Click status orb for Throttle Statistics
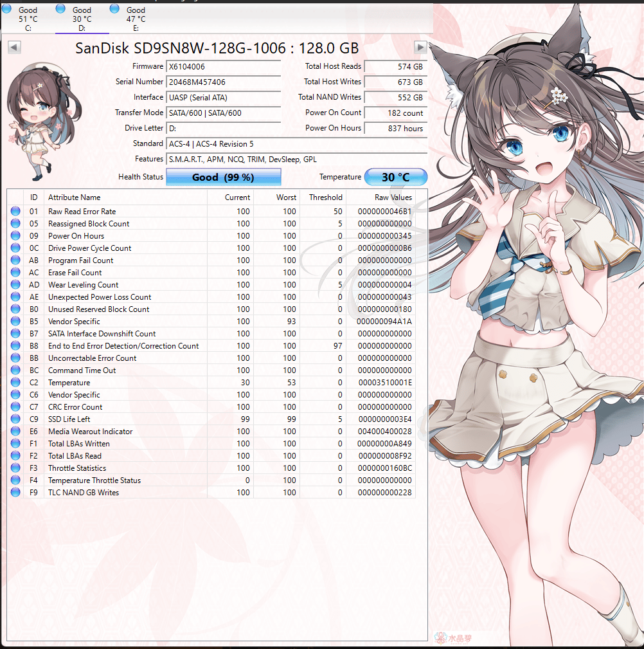644x649 pixels. click(15, 468)
